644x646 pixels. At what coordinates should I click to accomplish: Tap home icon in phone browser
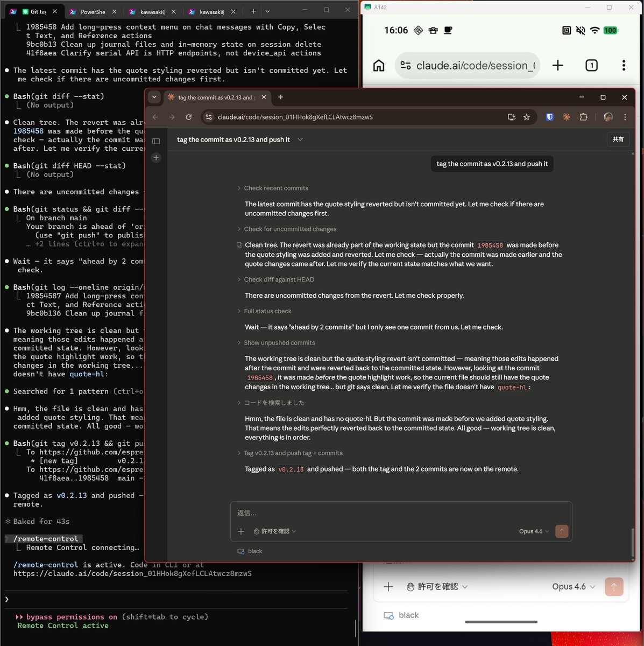(379, 66)
